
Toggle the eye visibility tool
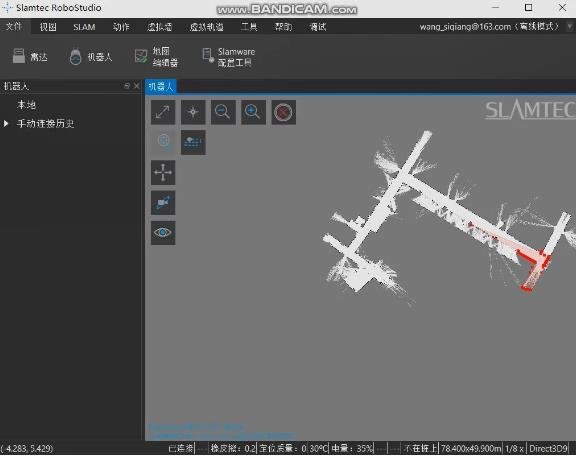[x=163, y=233]
